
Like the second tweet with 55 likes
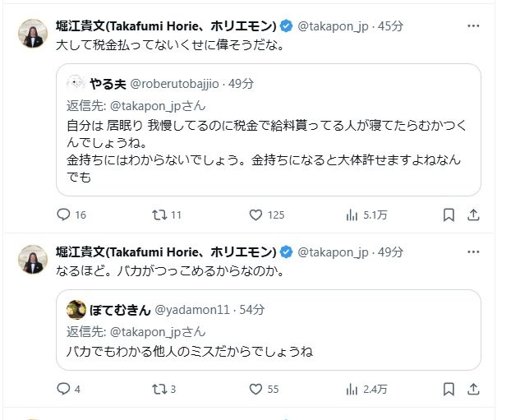255,389
